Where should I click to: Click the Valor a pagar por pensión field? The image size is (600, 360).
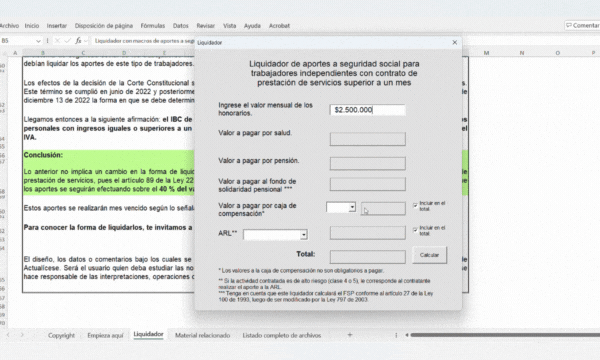click(x=367, y=163)
